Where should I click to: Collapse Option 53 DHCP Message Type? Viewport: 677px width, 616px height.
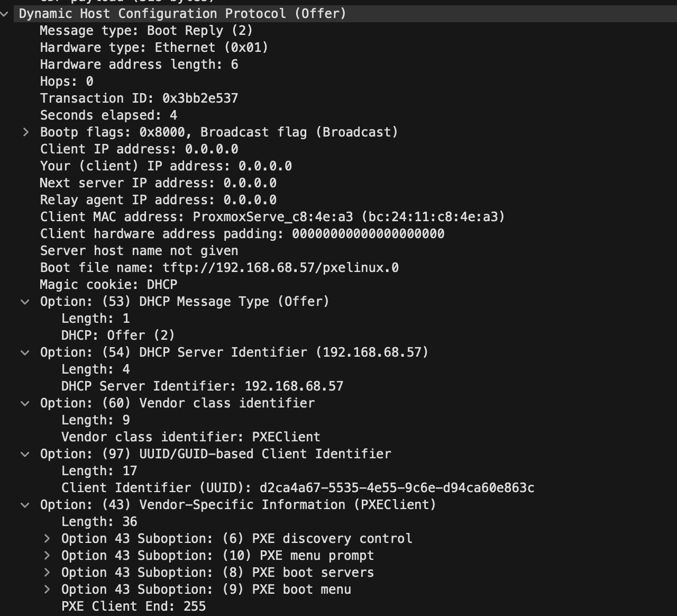[25, 302]
